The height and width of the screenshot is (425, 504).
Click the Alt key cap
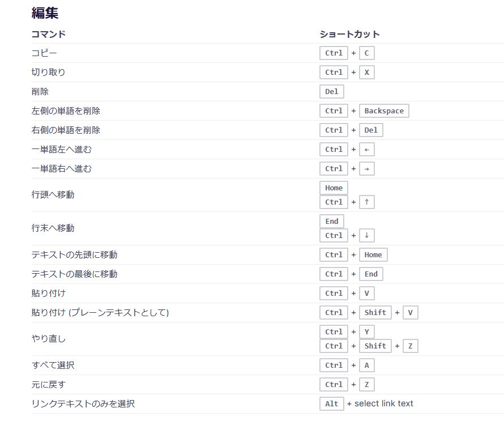[x=332, y=404]
